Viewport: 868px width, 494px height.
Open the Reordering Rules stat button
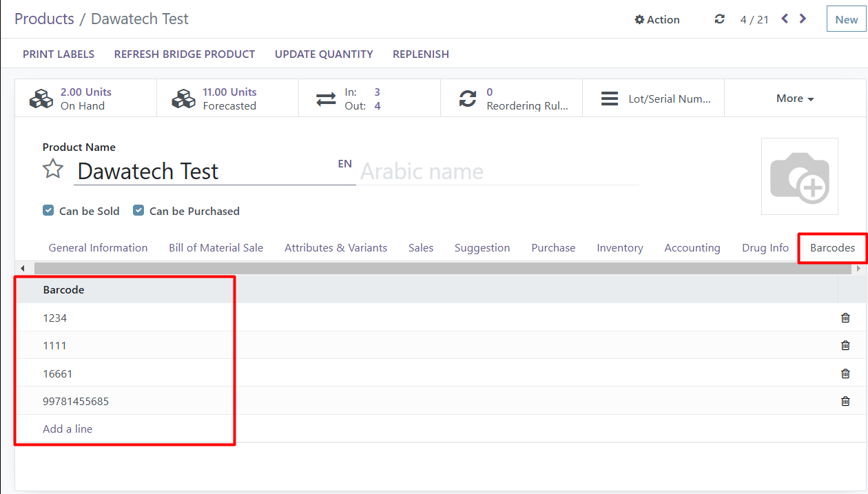(512, 99)
